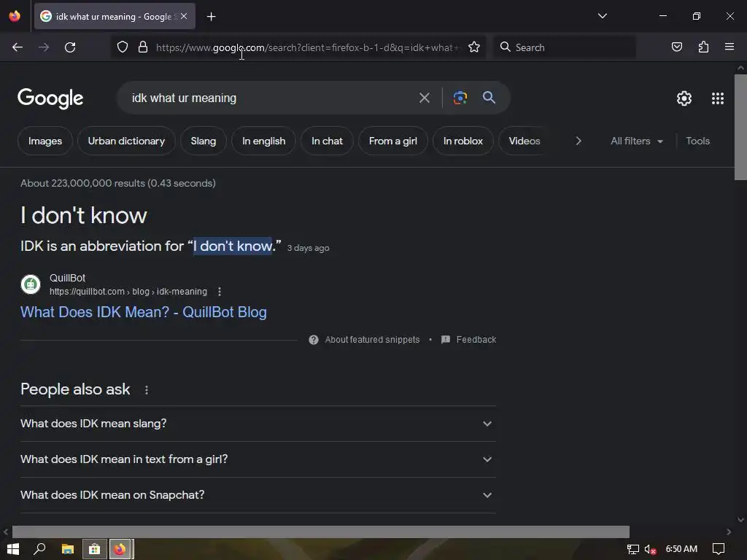Close the 'idk what ur meaning' tab

[184, 16]
